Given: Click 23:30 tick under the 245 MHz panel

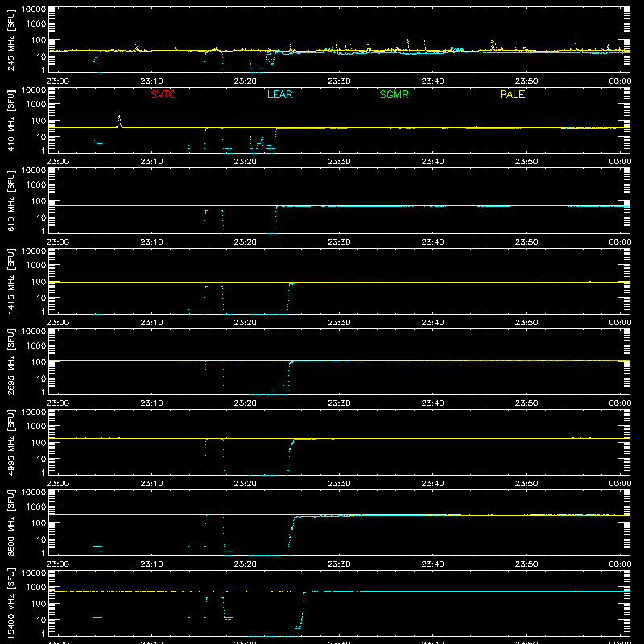Looking at the screenshot, I should coord(339,81).
